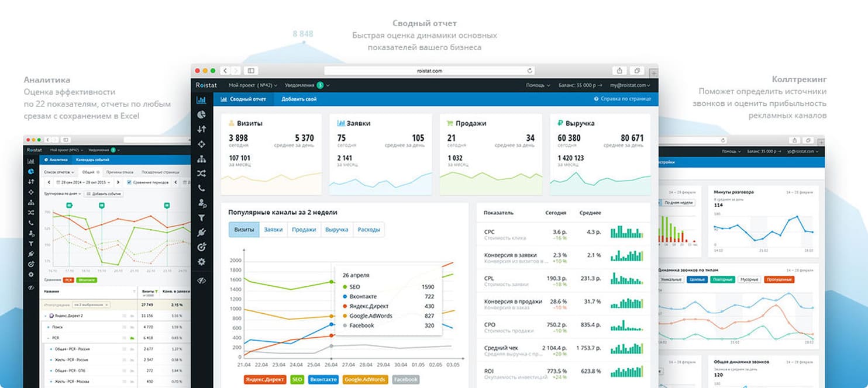Click the shuffle arrows icon in main sidebar
868x388 pixels.
(x=201, y=174)
